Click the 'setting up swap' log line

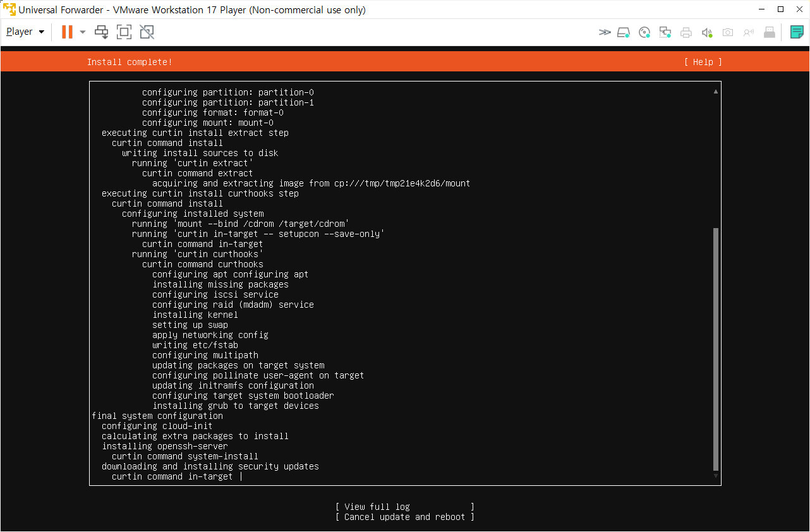(x=190, y=325)
